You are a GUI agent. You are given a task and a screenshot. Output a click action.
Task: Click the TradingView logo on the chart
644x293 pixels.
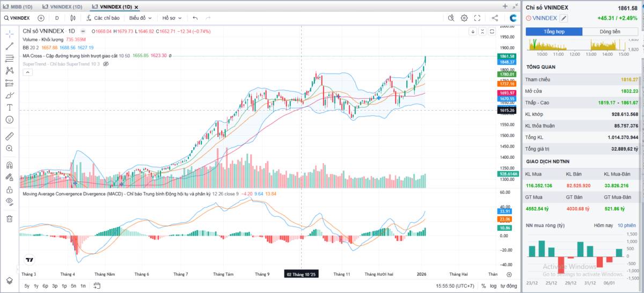coord(29,260)
